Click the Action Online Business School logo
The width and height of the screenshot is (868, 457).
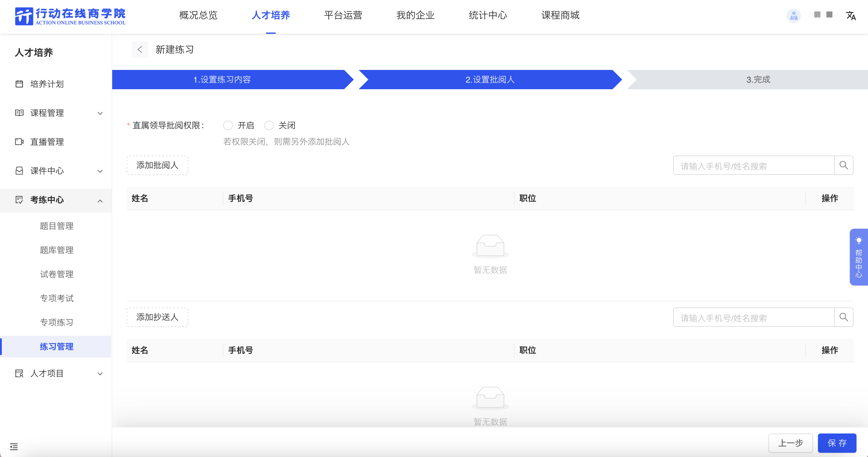(x=70, y=16)
